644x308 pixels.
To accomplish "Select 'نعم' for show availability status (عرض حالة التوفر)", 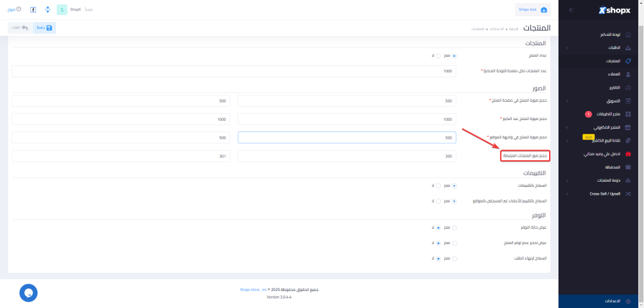I will click(x=455, y=228).
